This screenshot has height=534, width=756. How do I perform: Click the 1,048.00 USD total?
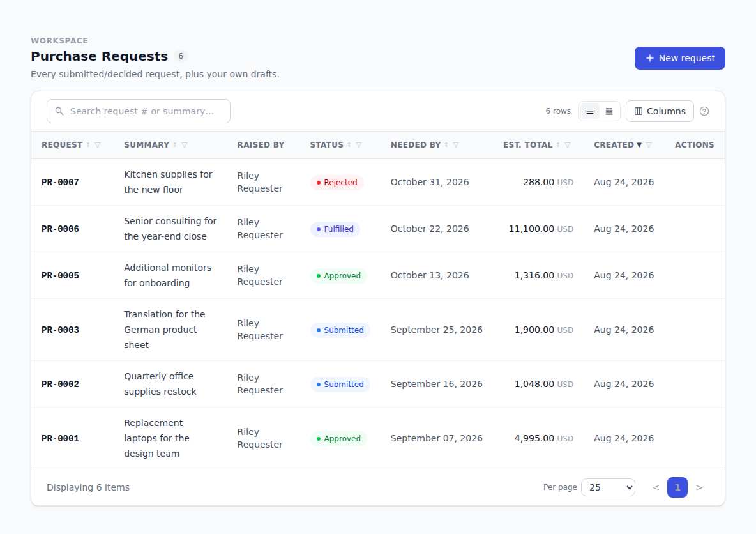(544, 385)
